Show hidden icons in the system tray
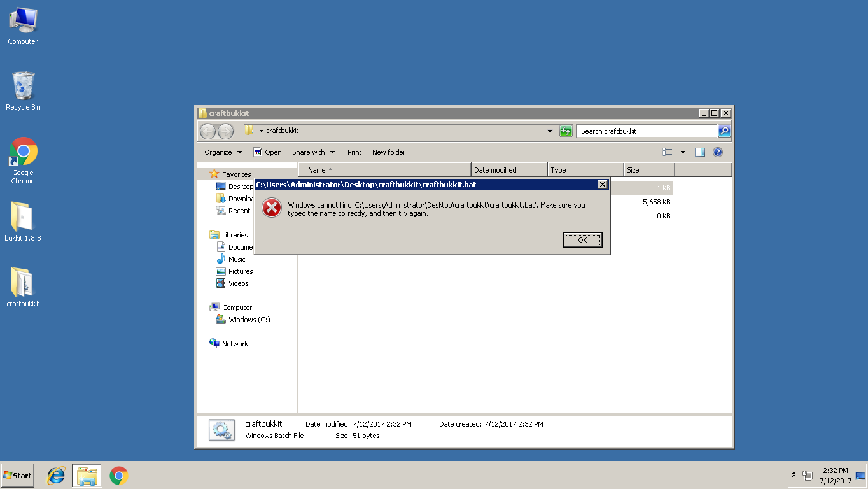 point(794,476)
